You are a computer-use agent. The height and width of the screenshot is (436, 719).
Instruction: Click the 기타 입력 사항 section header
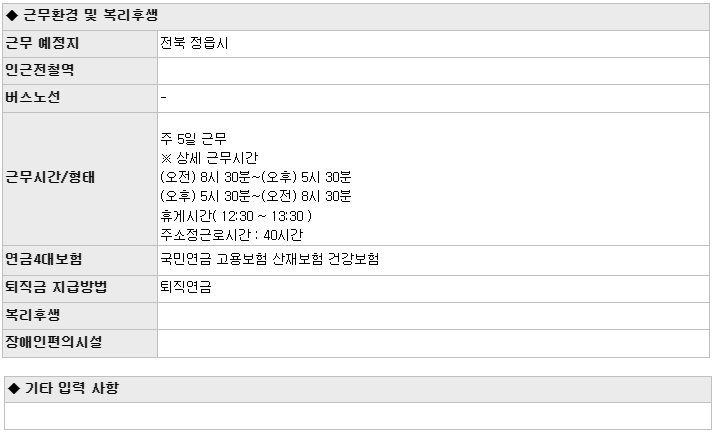click(358, 389)
